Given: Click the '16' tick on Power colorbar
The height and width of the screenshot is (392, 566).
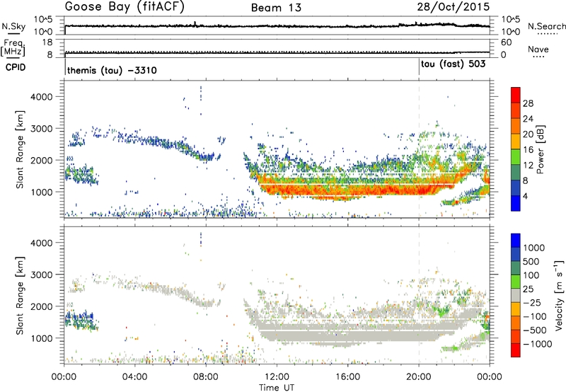Looking at the screenshot, I should pos(528,150).
